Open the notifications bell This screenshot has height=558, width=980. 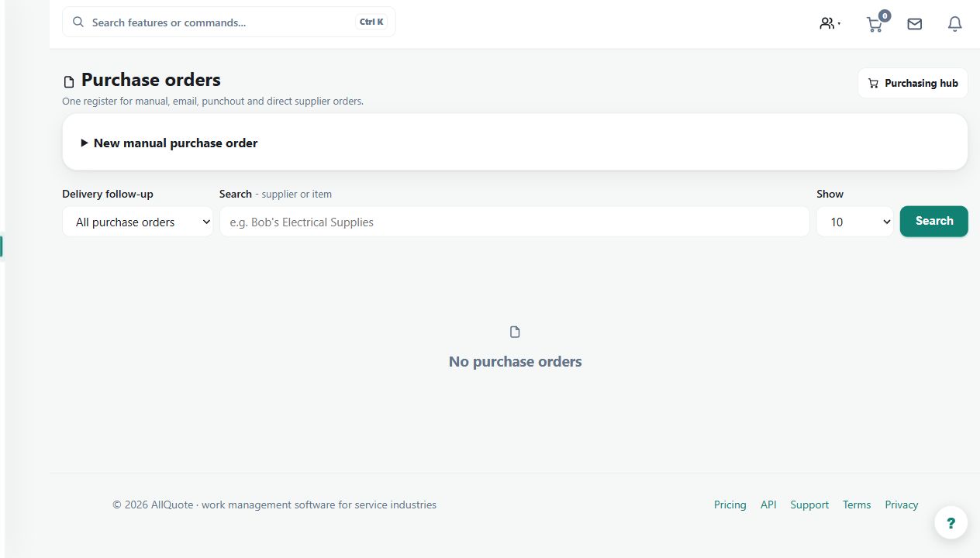point(955,24)
